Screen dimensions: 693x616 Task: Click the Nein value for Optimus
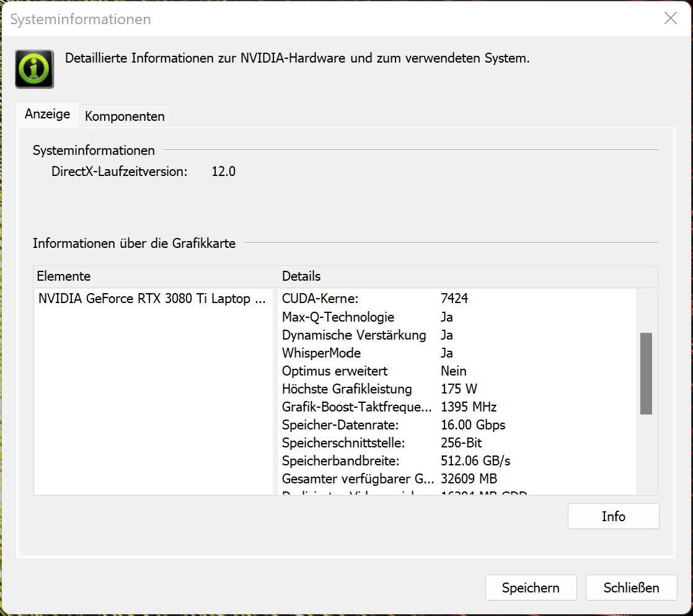[454, 371]
